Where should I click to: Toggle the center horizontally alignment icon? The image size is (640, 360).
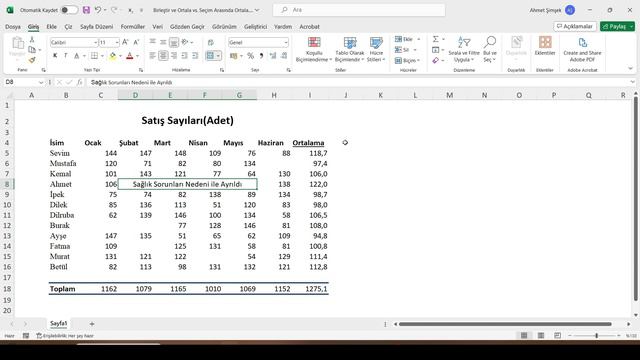tap(163, 56)
